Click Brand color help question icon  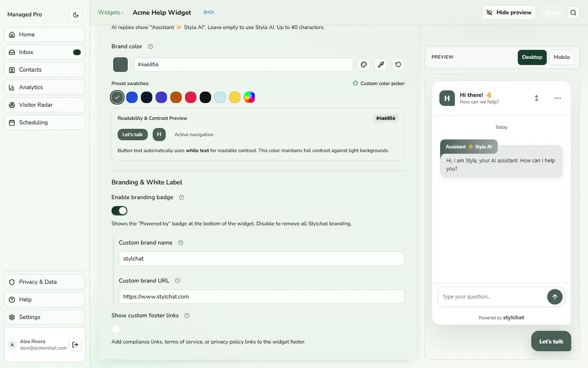150,46
